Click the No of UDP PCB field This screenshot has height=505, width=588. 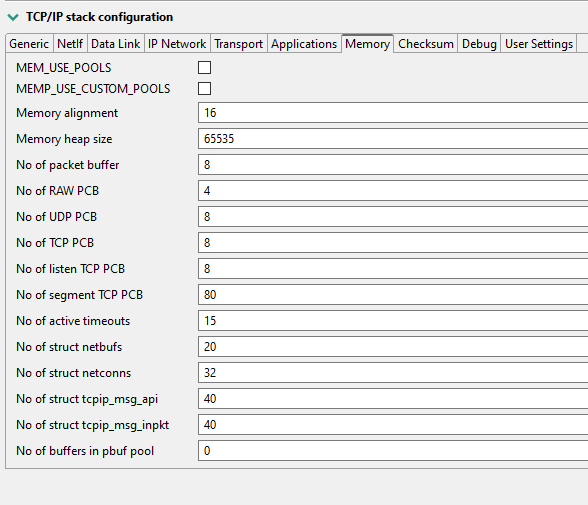coord(393,217)
